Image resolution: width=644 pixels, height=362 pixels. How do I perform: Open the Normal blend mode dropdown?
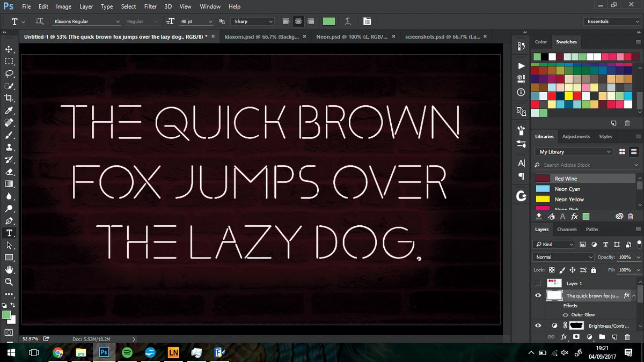(x=562, y=257)
